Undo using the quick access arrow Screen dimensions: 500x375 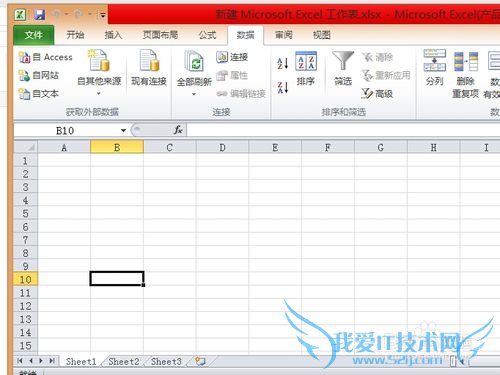pyautogui.click(x=56, y=14)
